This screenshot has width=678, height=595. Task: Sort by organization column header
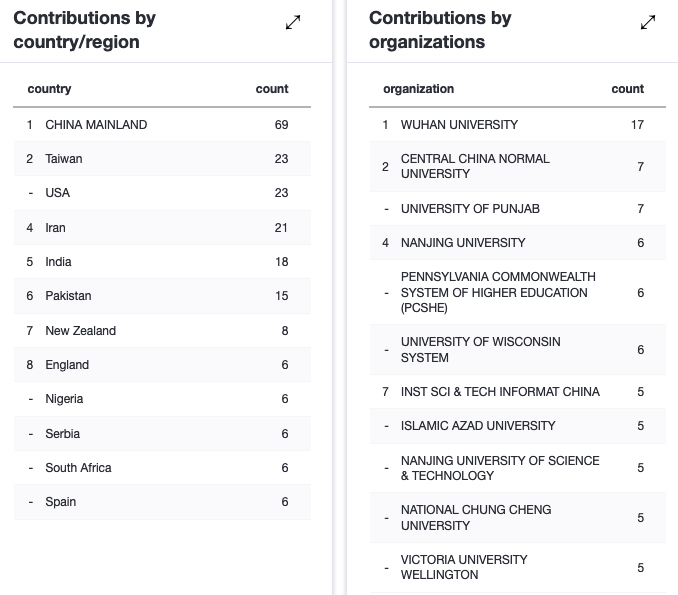[418, 89]
